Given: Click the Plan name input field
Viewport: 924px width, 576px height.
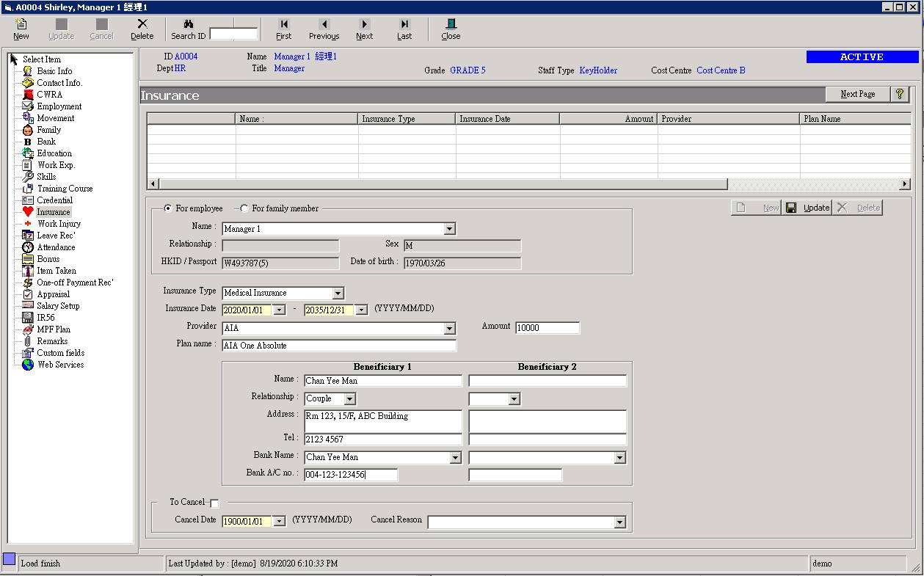Looking at the screenshot, I should (339, 346).
